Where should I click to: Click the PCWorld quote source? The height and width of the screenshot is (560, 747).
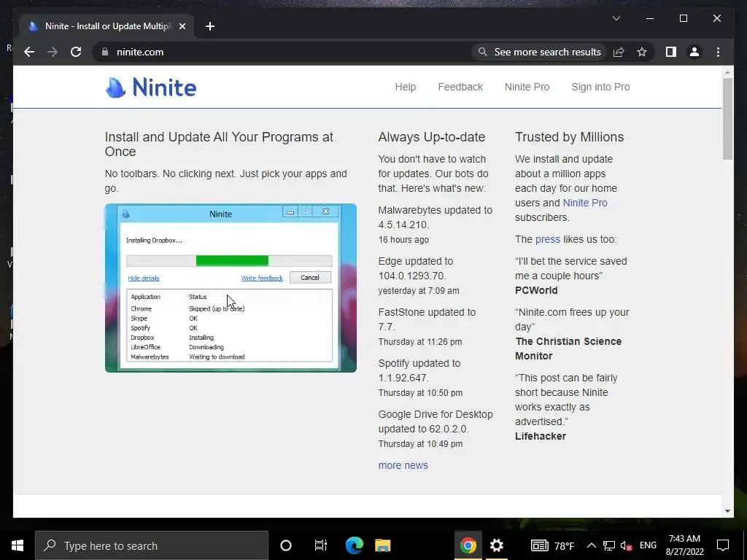tap(536, 290)
